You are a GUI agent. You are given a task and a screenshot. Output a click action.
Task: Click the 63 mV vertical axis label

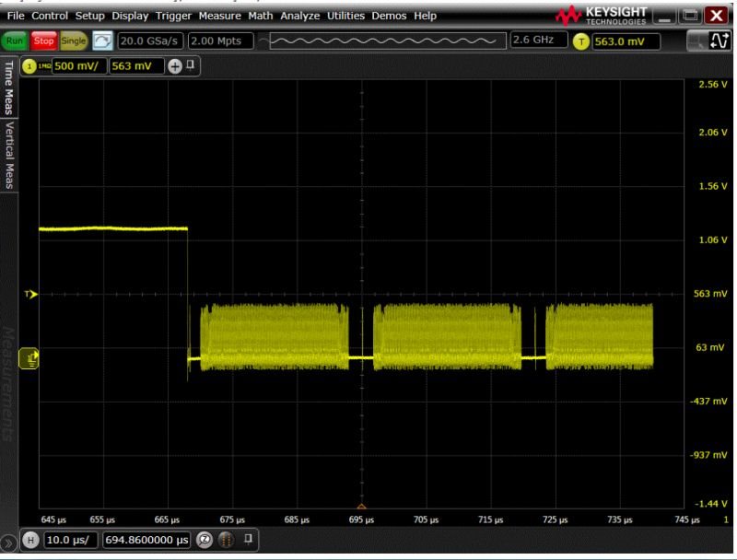tap(709, 347)
